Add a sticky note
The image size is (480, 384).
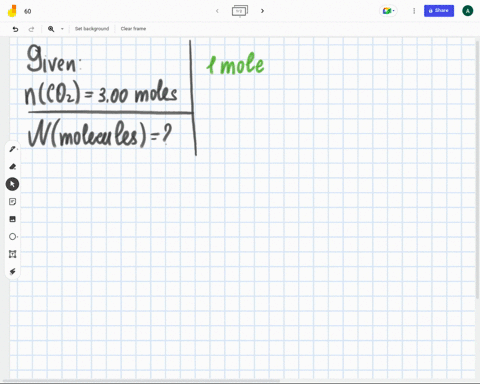pyautogui.click(x=13, y=202)
